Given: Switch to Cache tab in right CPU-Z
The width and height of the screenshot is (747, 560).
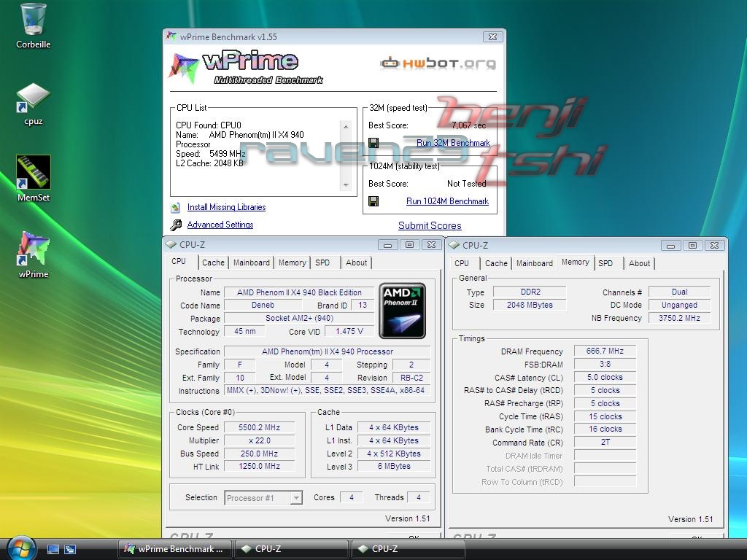Looking at the screenshot, I should point(496,263).
